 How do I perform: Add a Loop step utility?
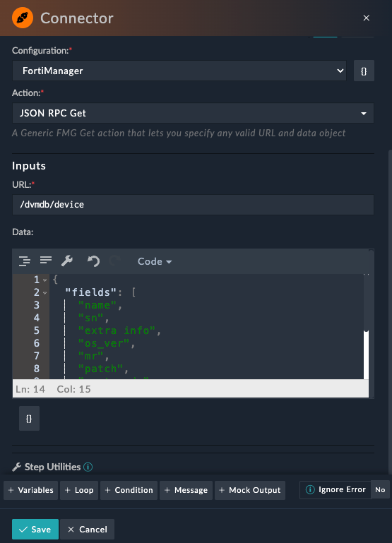tap(79, 490)
